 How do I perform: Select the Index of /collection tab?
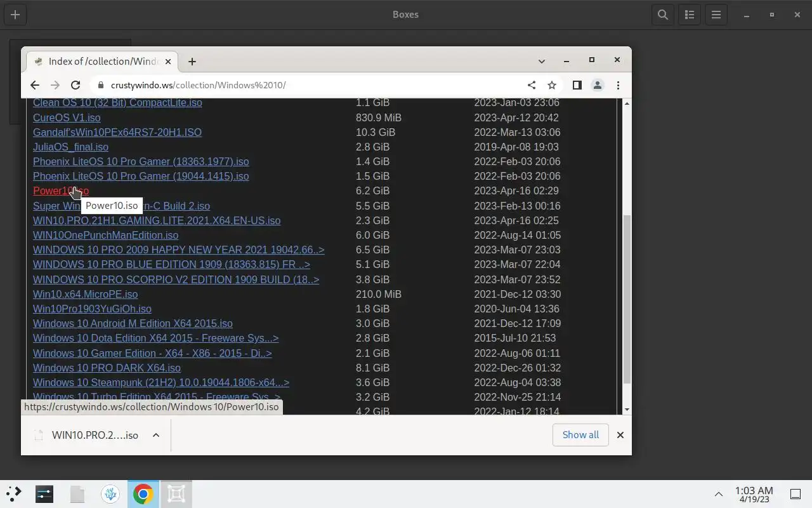click(103, 62)
